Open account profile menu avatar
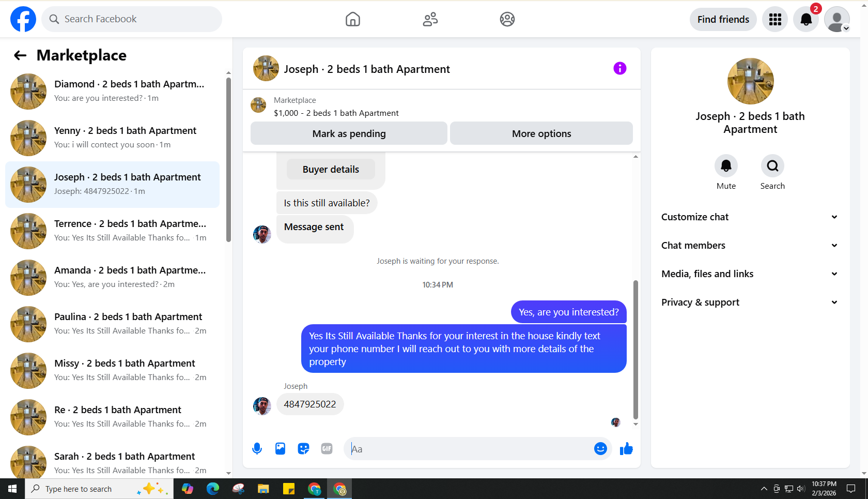 click(x=837, y=19)
